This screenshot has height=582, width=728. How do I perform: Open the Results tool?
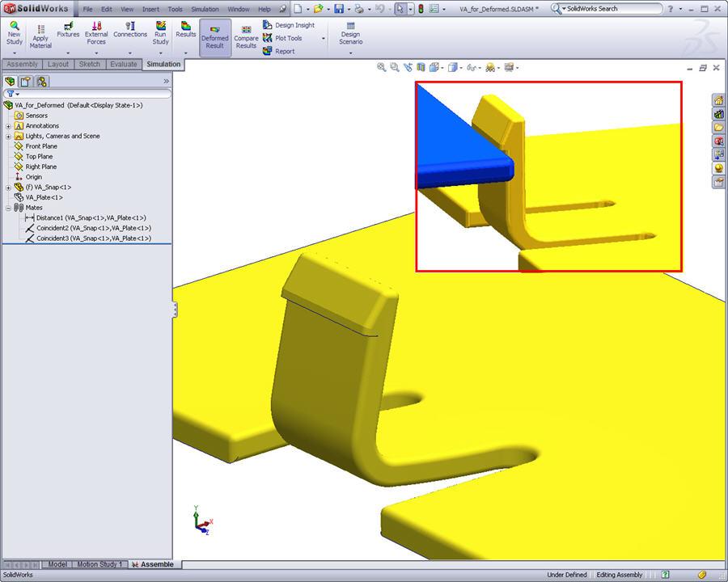click(186, 29)
